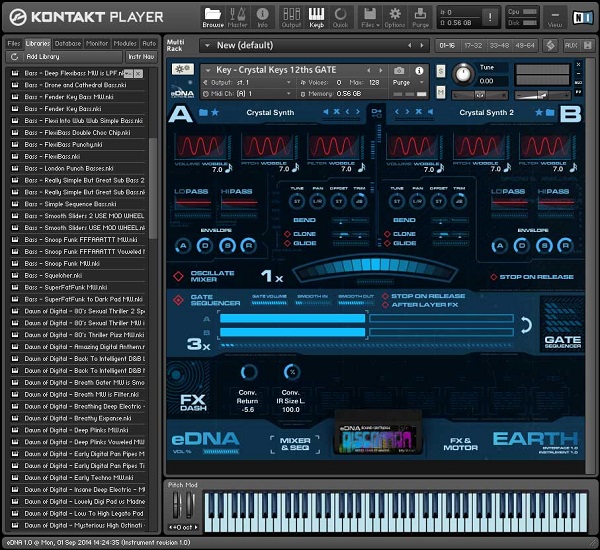The height and width of the screenshot is (550, 600).
Task: Open the Options gear icon
Action: click(x=395, y=17)
